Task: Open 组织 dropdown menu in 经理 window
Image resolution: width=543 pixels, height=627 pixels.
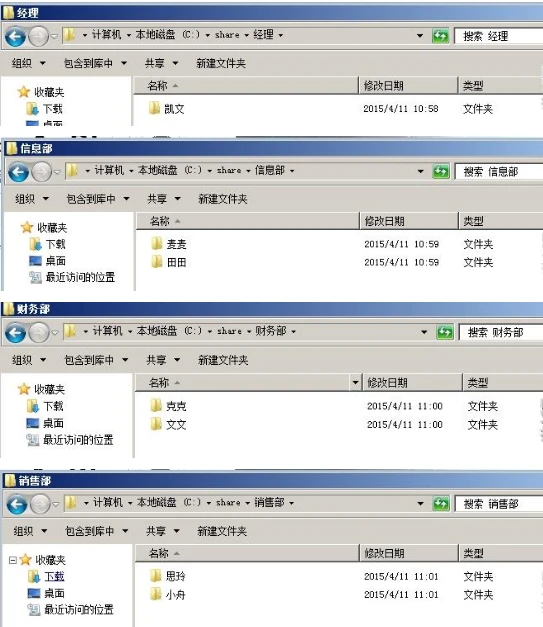Action: (28, 63)
